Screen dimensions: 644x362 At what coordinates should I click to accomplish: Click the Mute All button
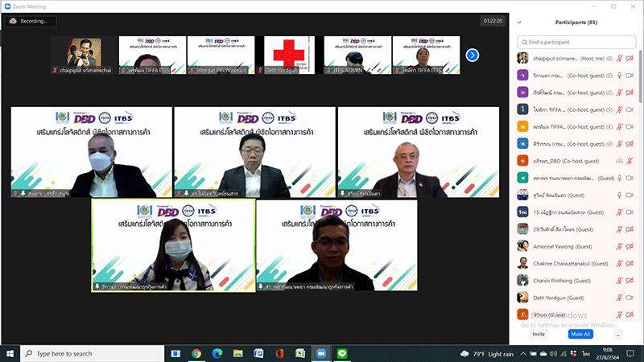580,334
